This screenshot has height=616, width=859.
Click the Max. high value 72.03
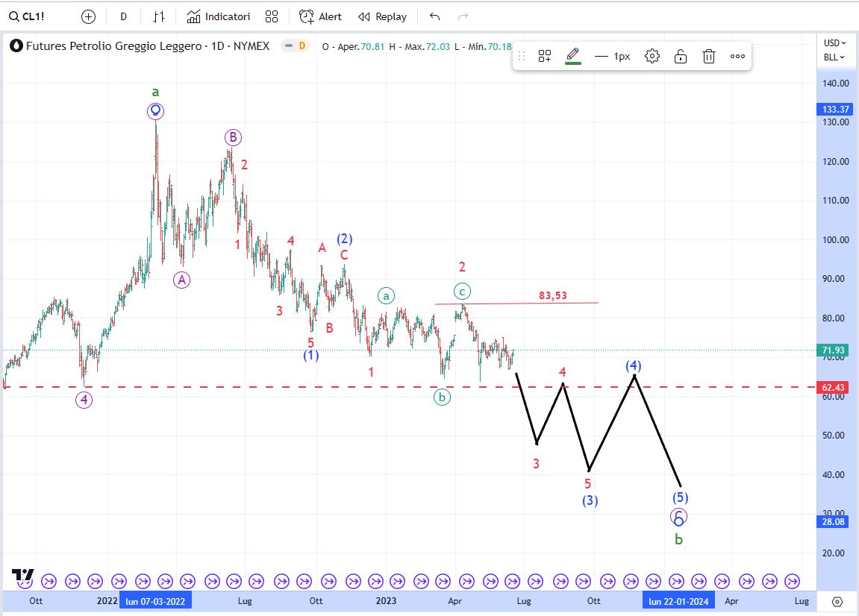(438, 46)
